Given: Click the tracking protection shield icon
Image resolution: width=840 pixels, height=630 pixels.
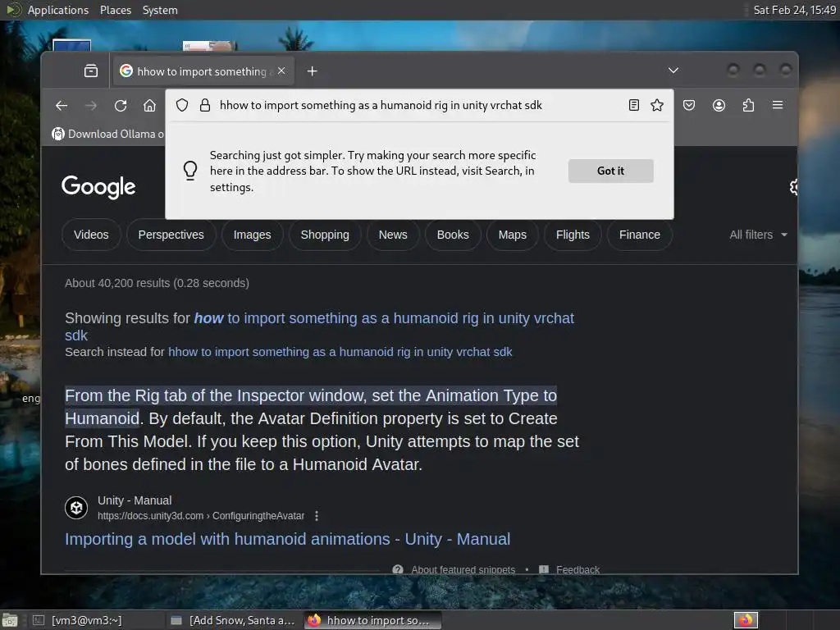Looking at the screenshot, I should click(182, 105).
